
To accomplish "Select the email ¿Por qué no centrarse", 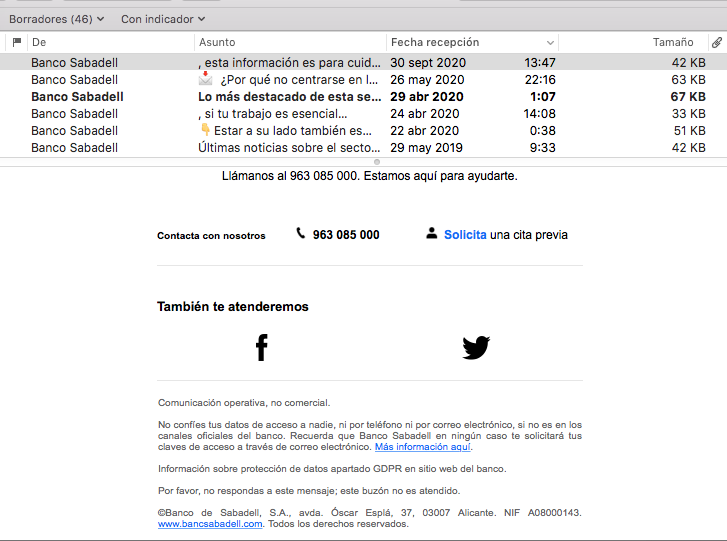I will (364, 79).
